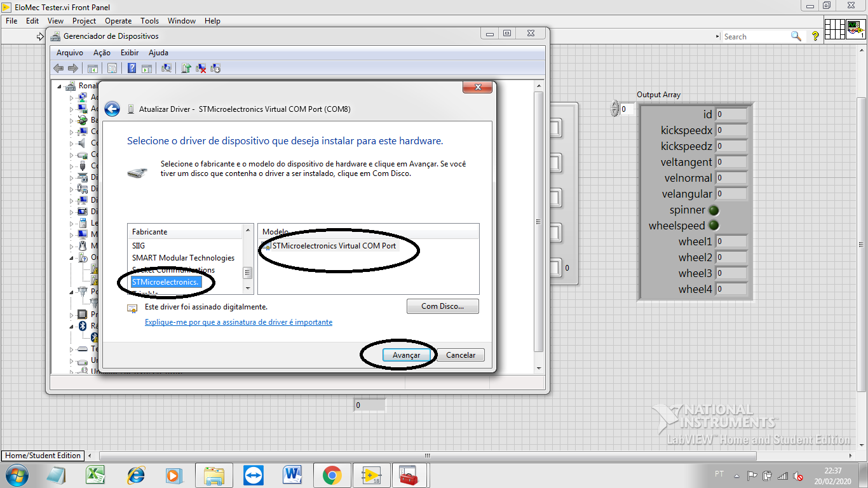This screenshot has height=488, width=868.
Task: Click the show/hide action pane toolbar icon
Action: pos(147,68)
